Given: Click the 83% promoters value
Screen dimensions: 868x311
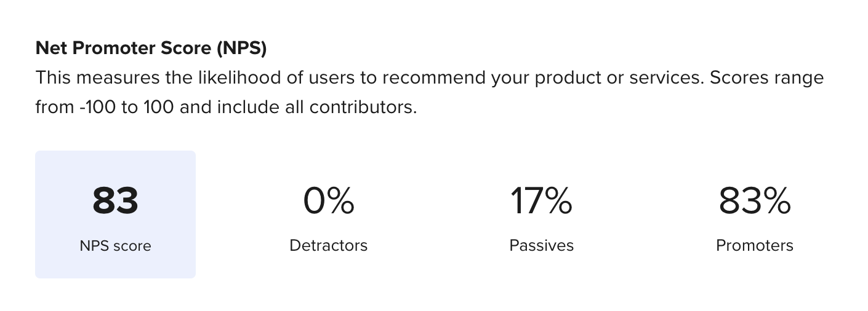Looking at the screenshot, I should coord(754,202).
